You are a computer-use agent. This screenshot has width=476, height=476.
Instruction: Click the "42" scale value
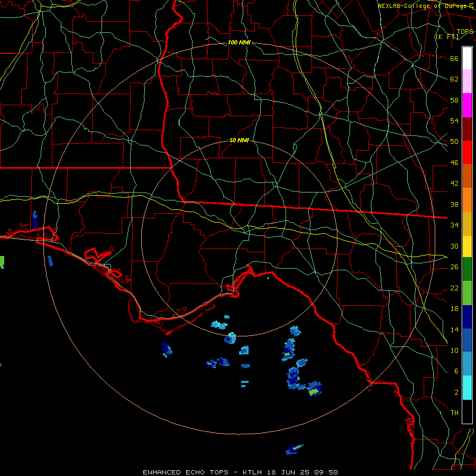coord(454,184)
